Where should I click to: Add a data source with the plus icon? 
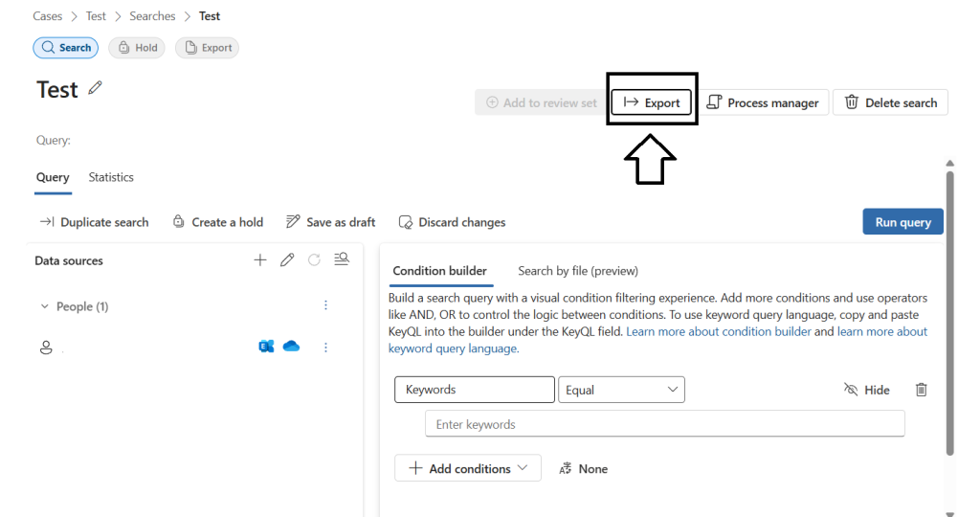[x=260, y=260]
